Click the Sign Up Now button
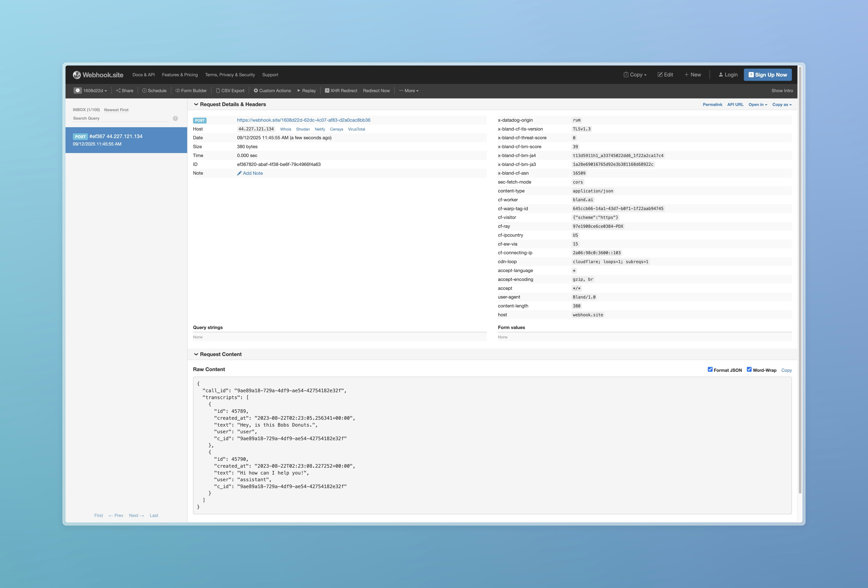868x588 pixels. point(768,75)
